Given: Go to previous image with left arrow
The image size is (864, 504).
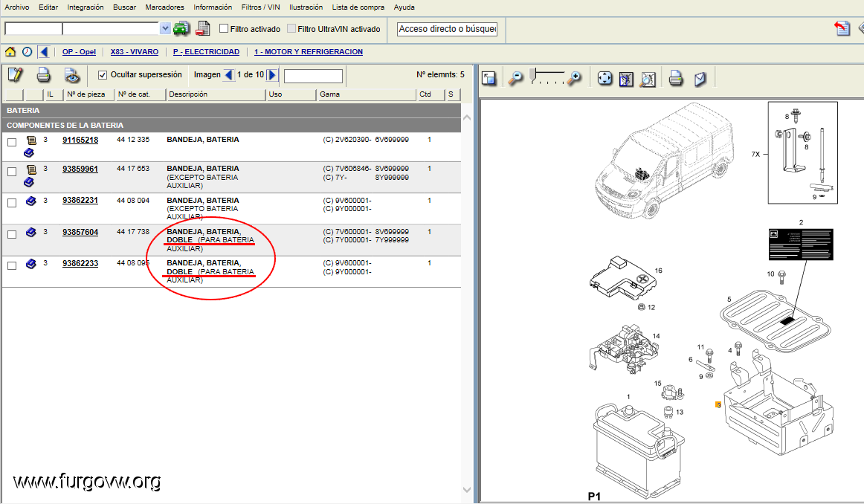Looking at the screenshot, I should (x=229, y=75).
